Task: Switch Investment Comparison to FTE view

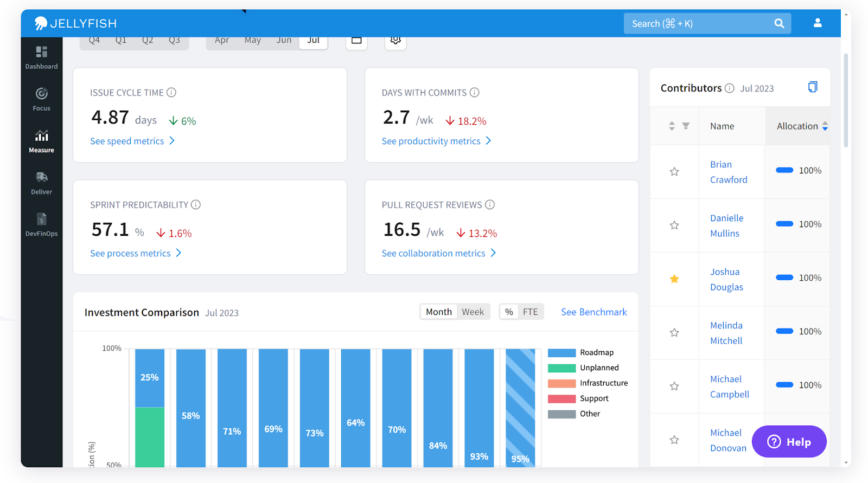Action: [x=530, y=312]
